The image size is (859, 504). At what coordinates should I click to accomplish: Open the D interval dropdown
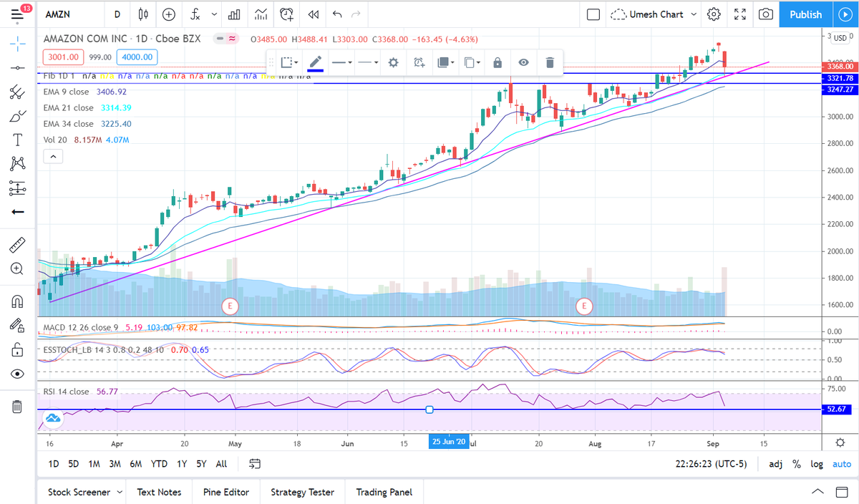pyautogui.click(x=117, y=14)
